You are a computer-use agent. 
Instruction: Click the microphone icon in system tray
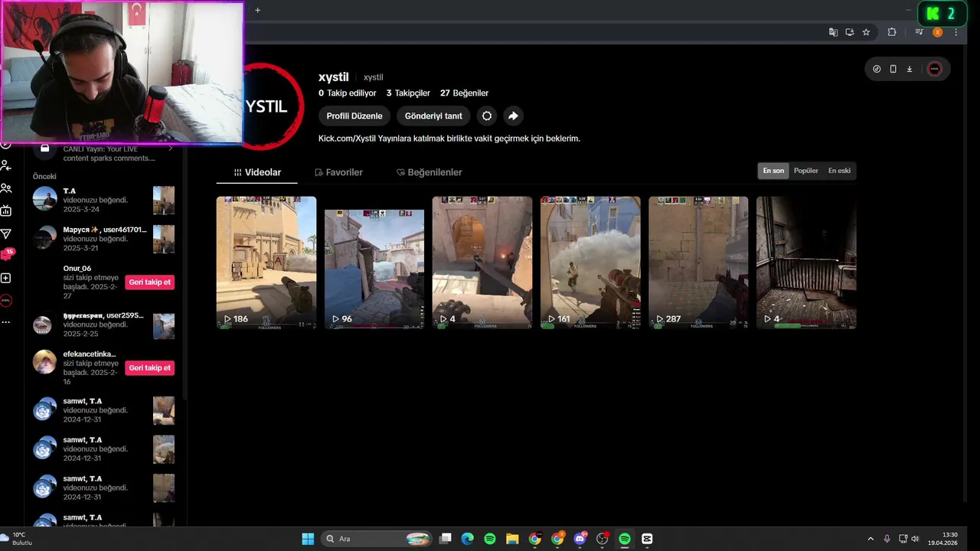(887, 539)
